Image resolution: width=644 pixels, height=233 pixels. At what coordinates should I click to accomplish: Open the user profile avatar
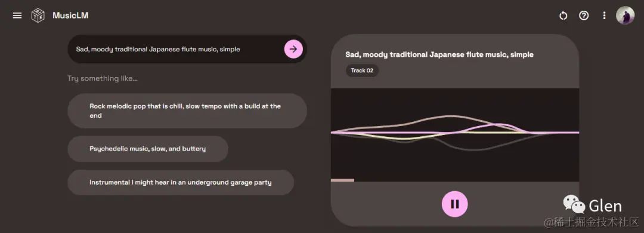(625, 16)
